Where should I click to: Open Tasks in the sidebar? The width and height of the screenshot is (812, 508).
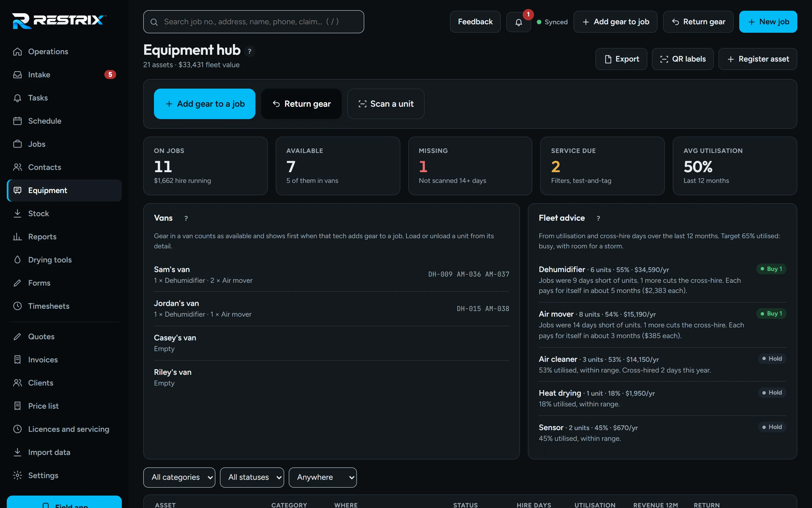(x=64, y=98)
